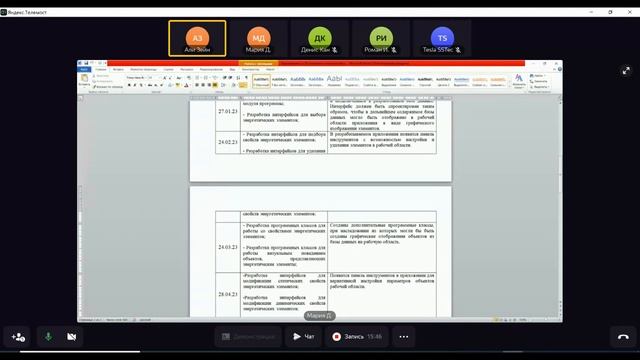640x360 pixels.
Task: Open the Рецензирование ribbon tab
Action: click(211, 69)
